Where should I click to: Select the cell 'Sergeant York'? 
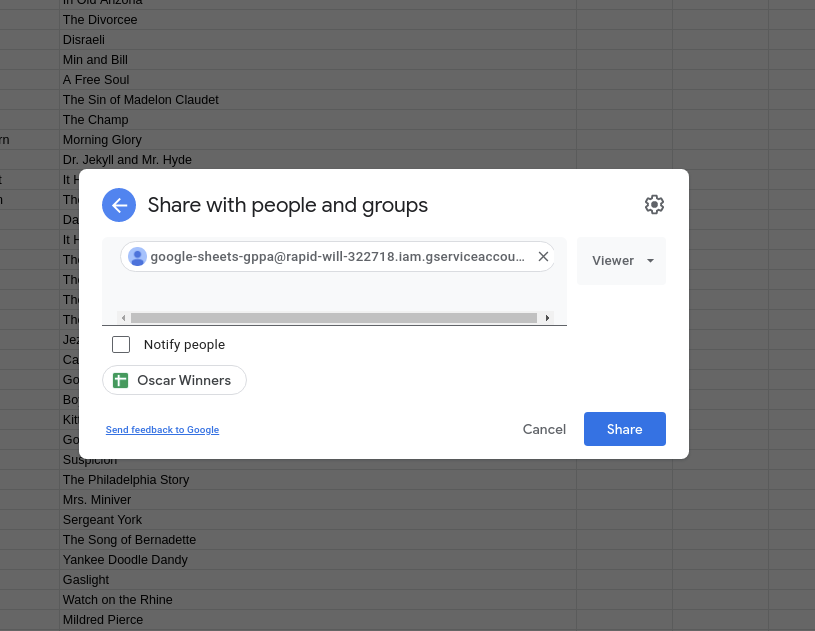tap(318, 520)
